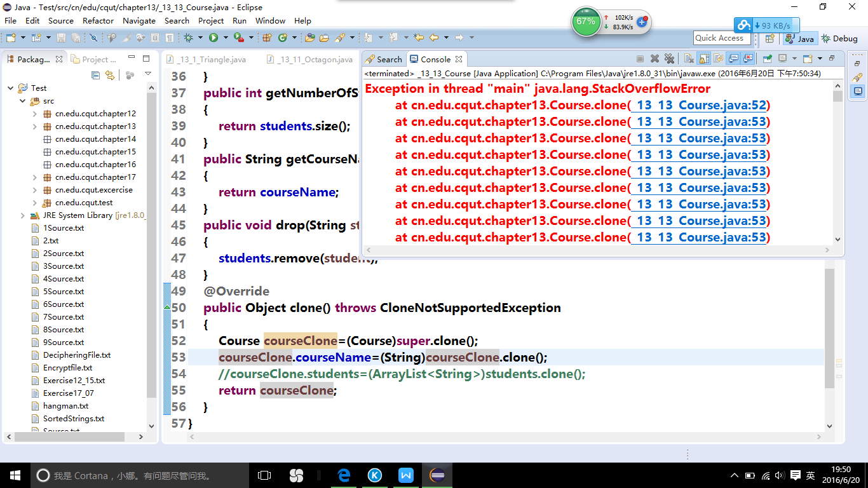The image size is (868, 488).
Task: Expand the cn.edu.cqut.chapter17 package
Action: tap(35, 177)
